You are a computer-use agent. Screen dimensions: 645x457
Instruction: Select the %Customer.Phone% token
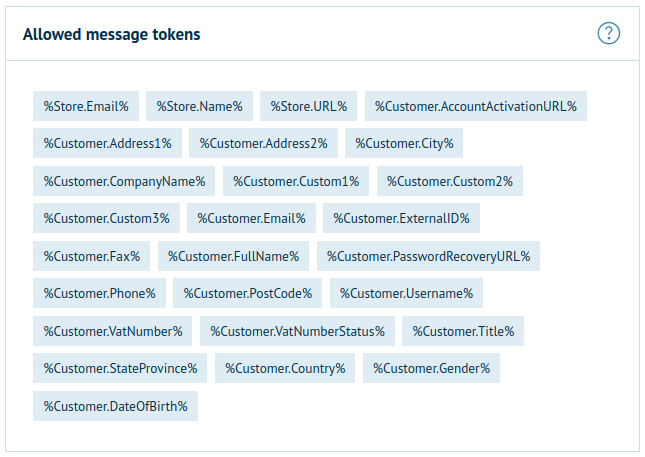(x=99, y=293)
